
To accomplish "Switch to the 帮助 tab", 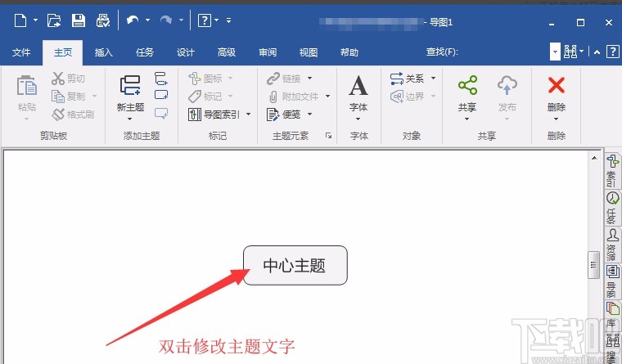I will pyautogui.click(x=349, y=52).
